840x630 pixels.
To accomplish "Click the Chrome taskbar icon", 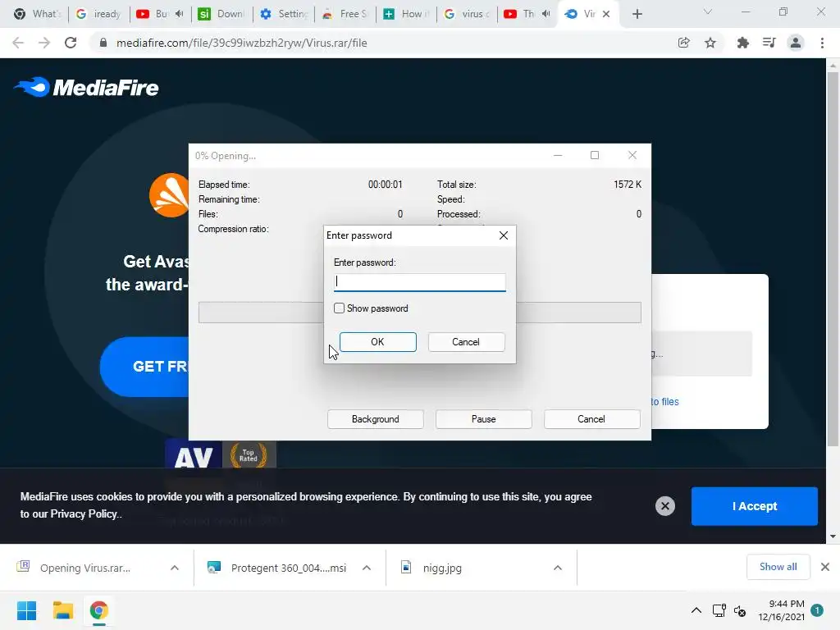I will (x=99, y=610).
